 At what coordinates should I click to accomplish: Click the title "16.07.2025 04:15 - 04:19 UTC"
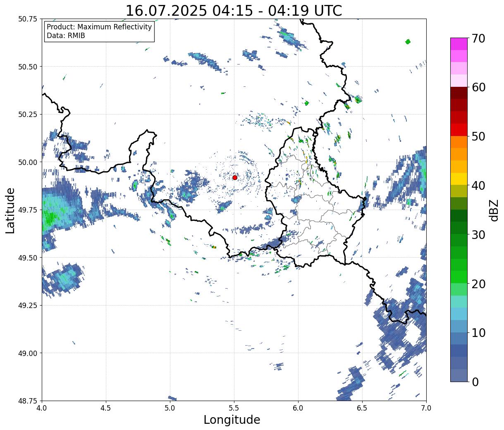[x=234, y=11]
